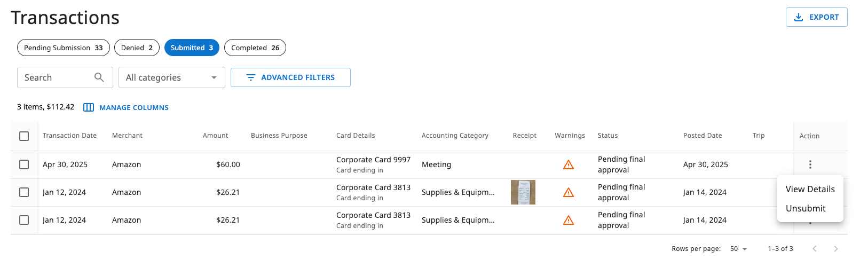Click the warning triangle in the last row

tap(569, 221)
